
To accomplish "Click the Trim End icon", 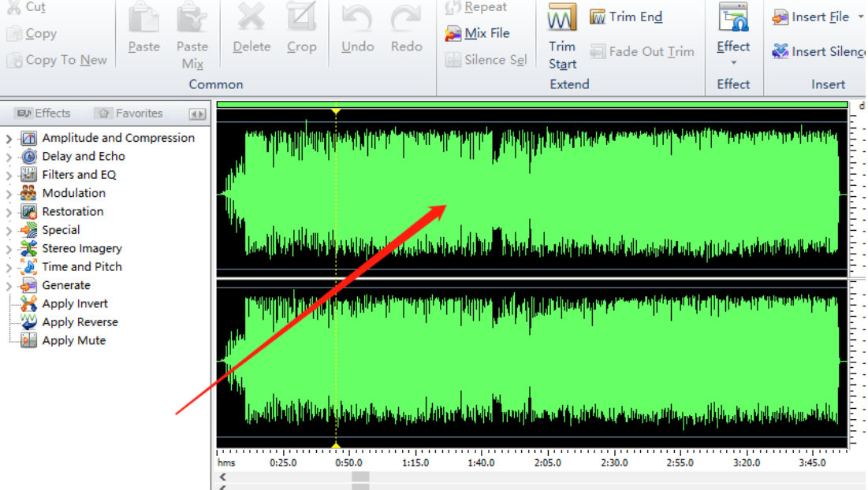I will point(598,17).
